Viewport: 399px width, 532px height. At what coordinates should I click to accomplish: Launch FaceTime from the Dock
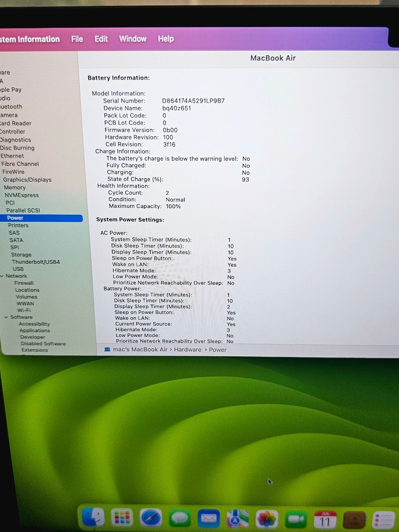(x=296, y=519)
